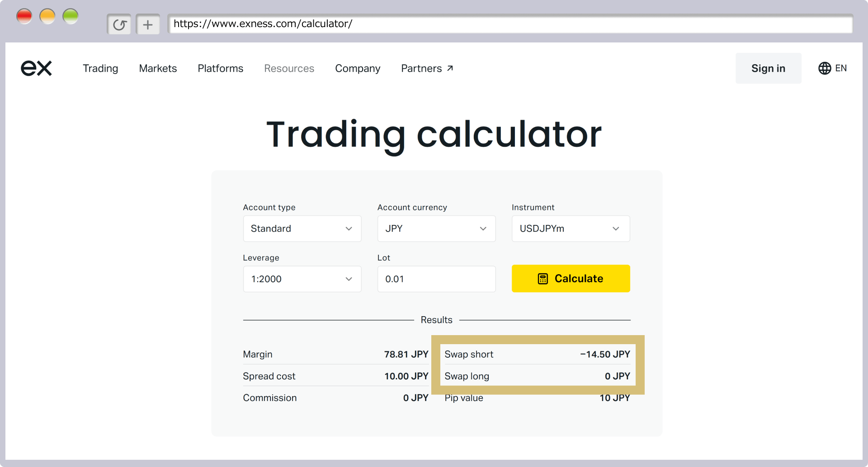This screenshot has height=467, width=868.
Task: Click the Lot input field
Action: pyautogui.click(x=436, y=279)
